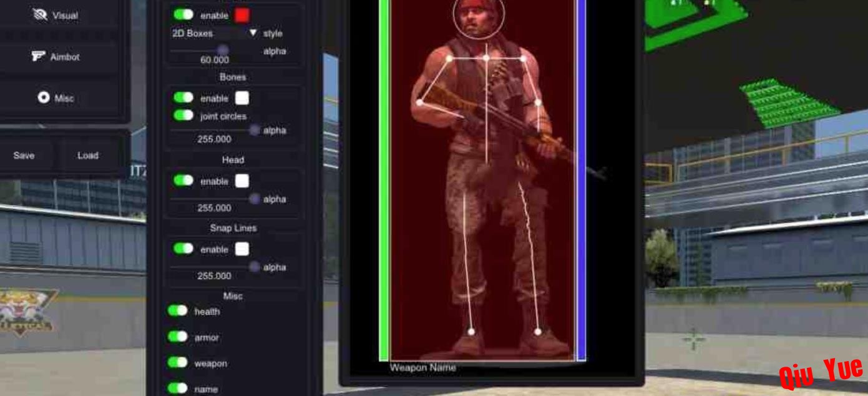868x396 pixels.
Task: Open the Bones white color swatch
Action: [241, 98]
